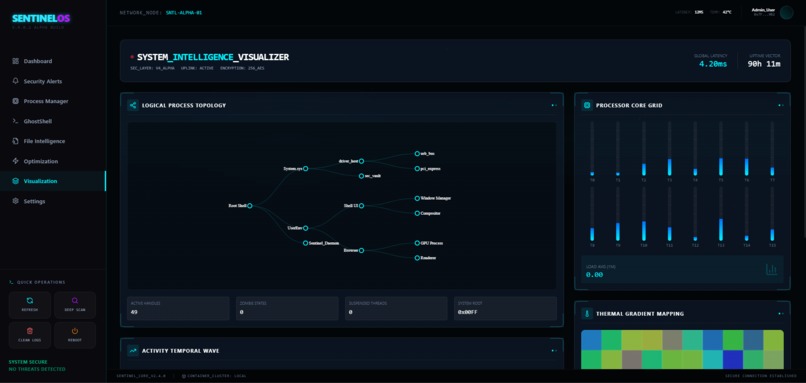This screenshot has height=383, width=806.
Task: Open Processor Core Grid panel options dots
Action: click(781, 105)
